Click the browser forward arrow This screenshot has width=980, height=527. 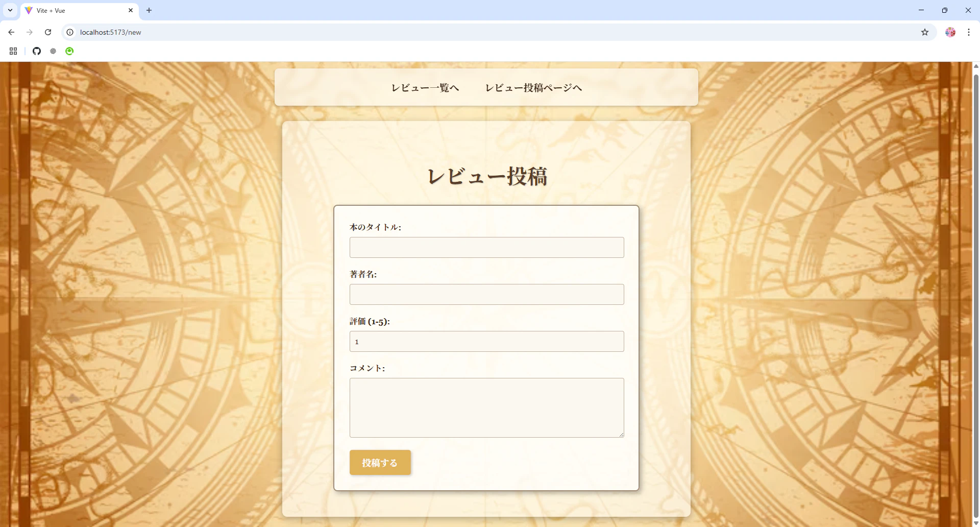coord(30,32)
